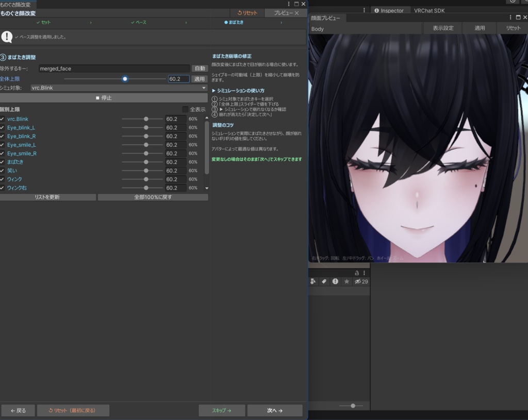The image size is (528, 420).
Task: Adjust the 全体上限 slider handle
Action: pyautogui.click(x=125, y=79)
